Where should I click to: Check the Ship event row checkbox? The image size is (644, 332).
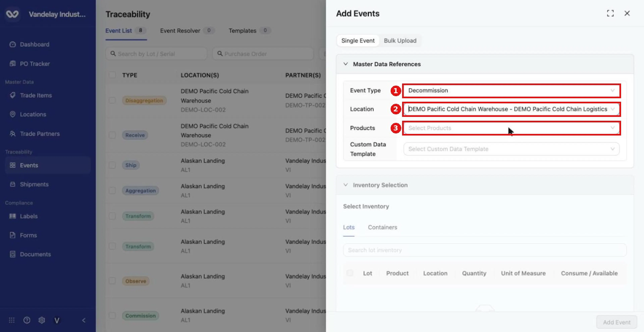click(112, 165)
